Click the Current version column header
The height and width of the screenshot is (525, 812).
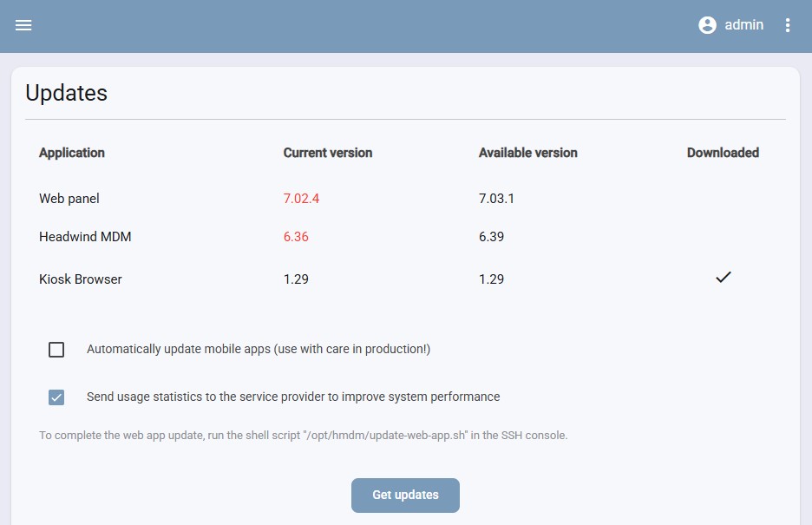328,153
